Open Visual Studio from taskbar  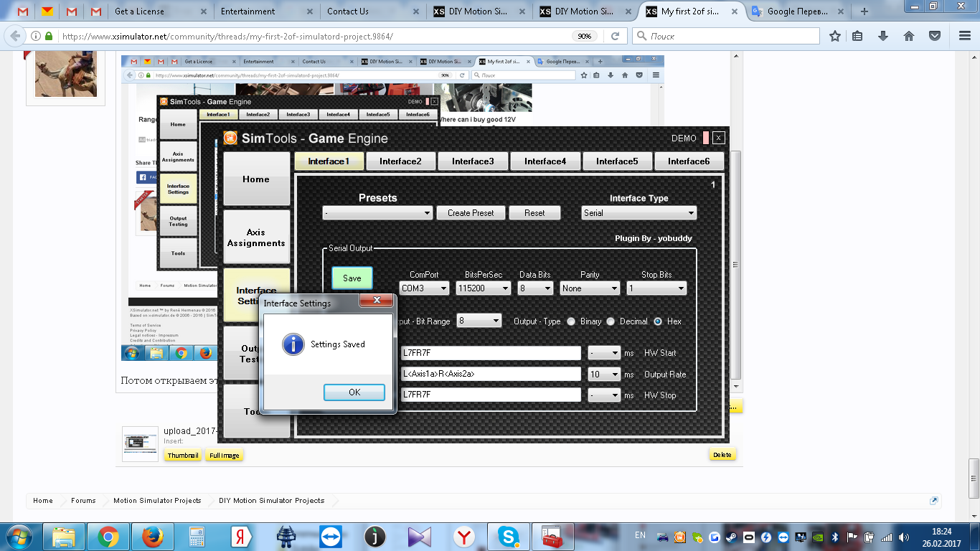tap(420, 537)
